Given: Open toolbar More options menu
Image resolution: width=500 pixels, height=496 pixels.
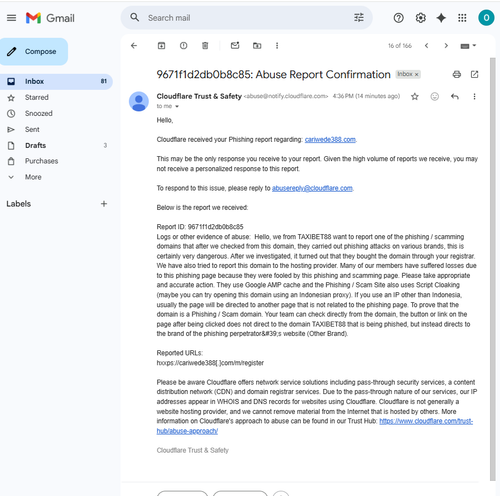Looking at the screenshot, I should (x=277, y=46).
